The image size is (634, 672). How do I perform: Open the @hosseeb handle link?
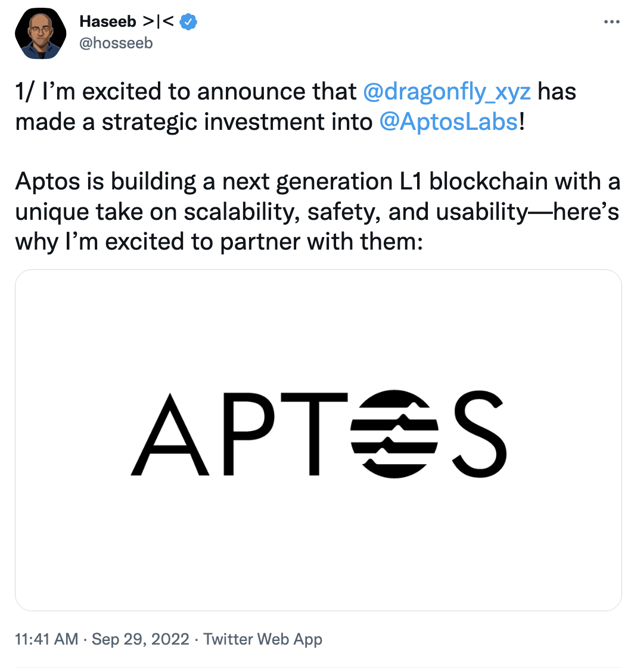click(x=116, y=43)
